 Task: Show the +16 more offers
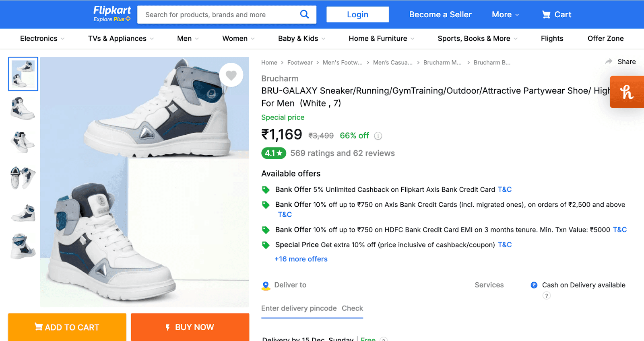coord(301,259)
